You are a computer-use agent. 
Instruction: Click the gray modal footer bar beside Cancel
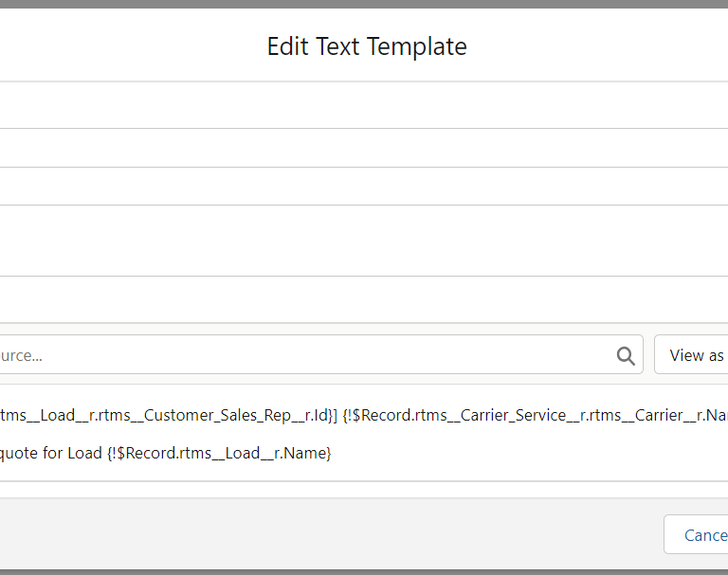(x=325, y=534)
